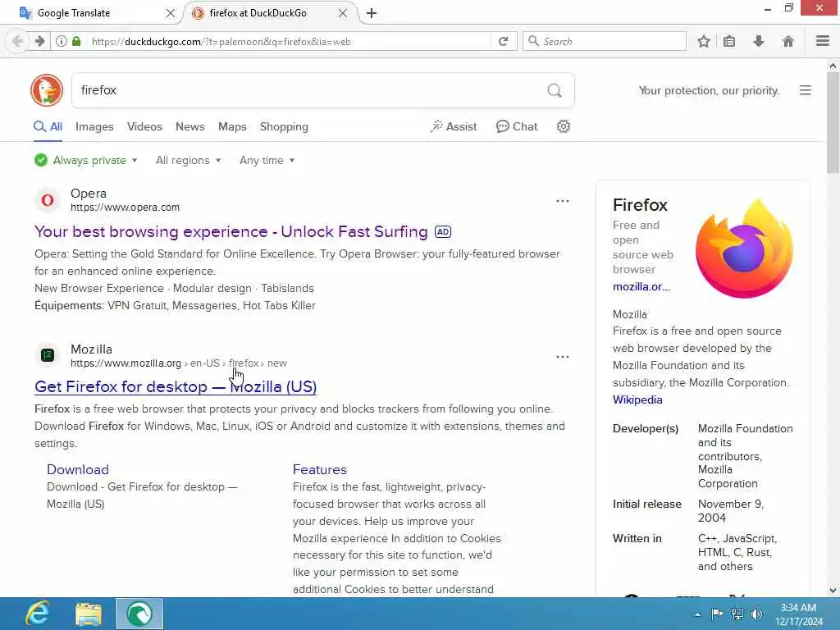Open new tab with plus button
The height and width of the screenshot is (630, 840).
372,13
